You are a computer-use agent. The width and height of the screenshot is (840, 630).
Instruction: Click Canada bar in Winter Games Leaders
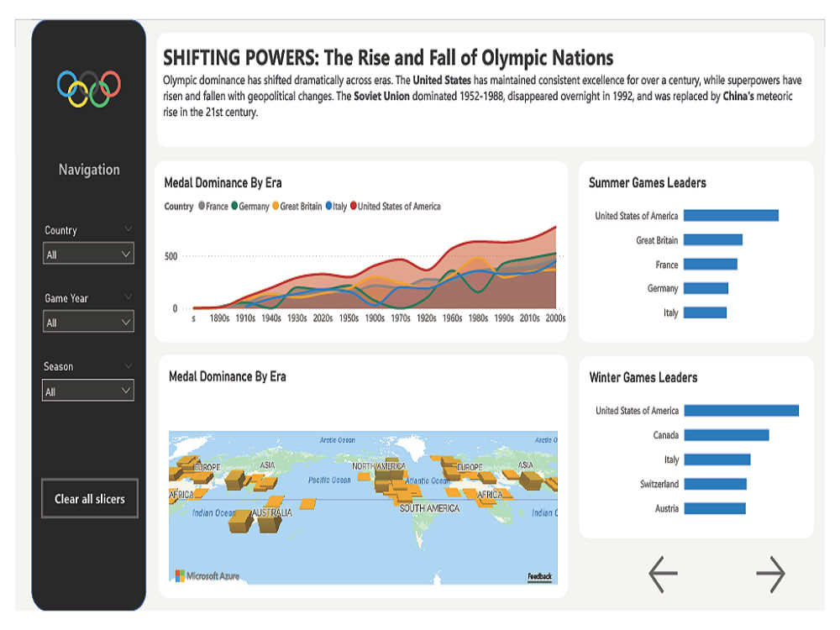pyautogui.click(x=727, y=434)
